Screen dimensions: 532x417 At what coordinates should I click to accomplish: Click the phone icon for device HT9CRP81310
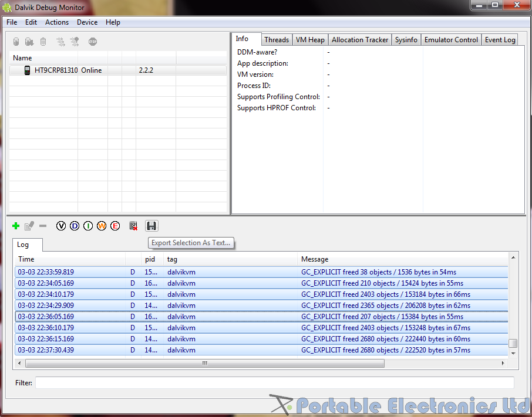[x=28, y=70]
